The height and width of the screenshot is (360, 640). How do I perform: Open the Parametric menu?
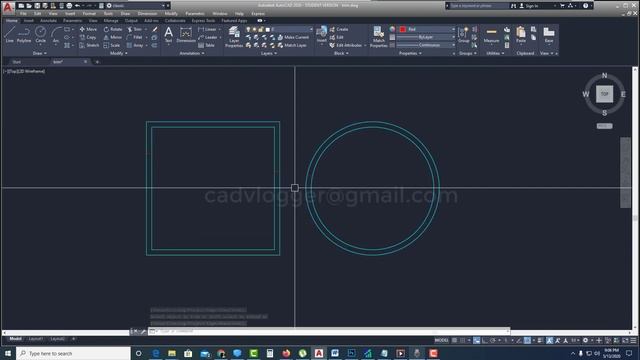tap(195, 13)
